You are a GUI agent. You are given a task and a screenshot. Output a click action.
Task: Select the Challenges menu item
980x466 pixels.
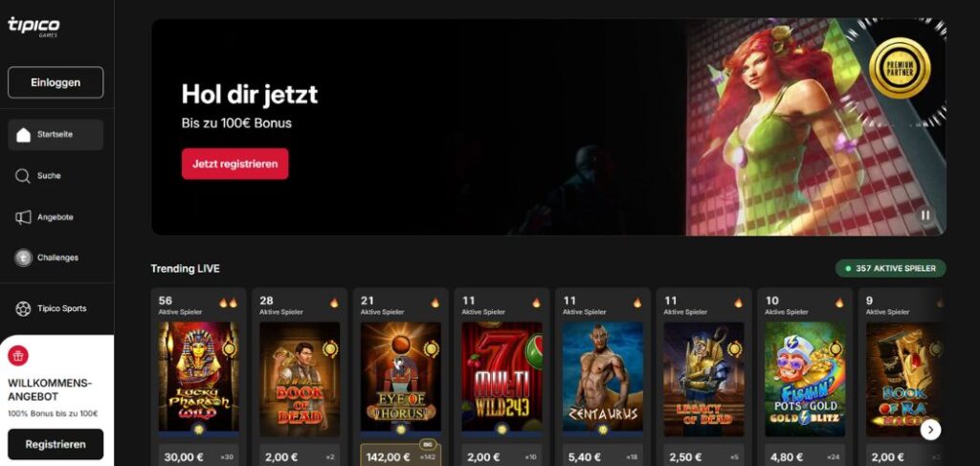click(56, 257)
